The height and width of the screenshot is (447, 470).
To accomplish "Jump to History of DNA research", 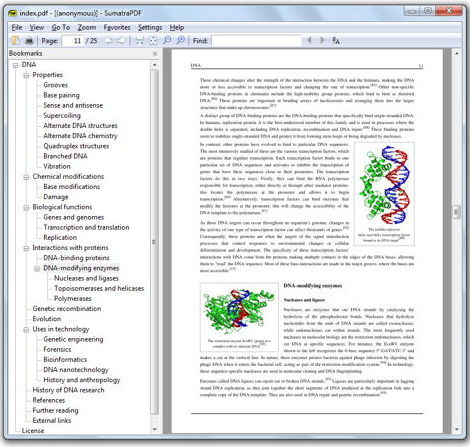I will coord(68,390).
